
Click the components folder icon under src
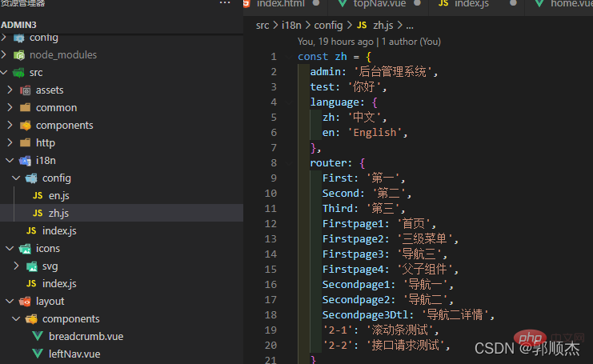click(x=26, y=126)
